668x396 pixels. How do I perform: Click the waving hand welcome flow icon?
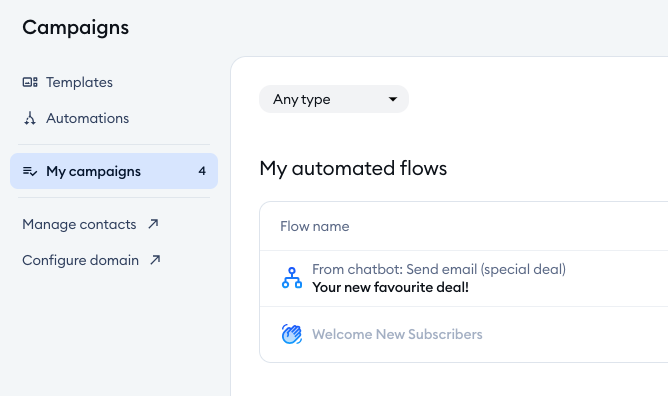[x=292, y=334]
